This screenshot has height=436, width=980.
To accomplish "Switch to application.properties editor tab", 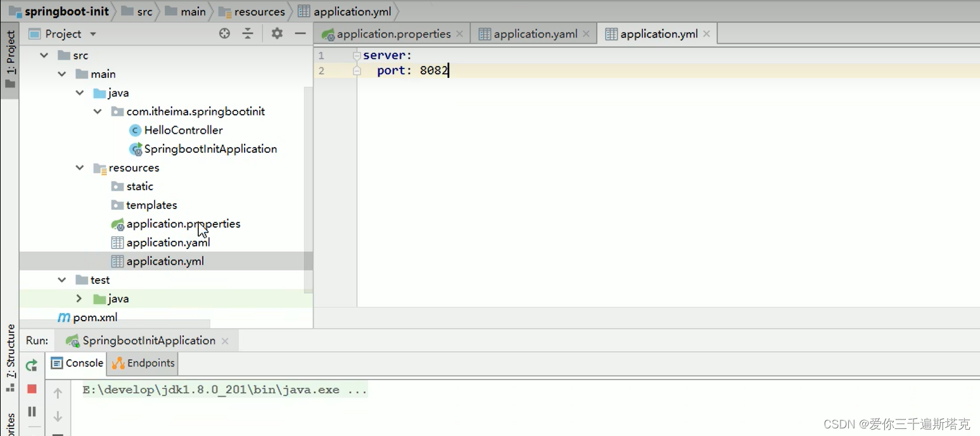I will point(391,34).
